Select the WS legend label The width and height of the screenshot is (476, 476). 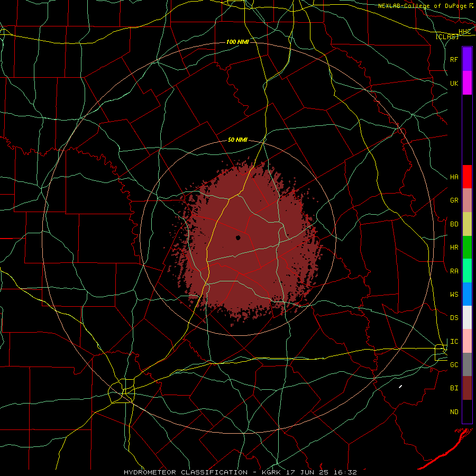coord(454,294)
